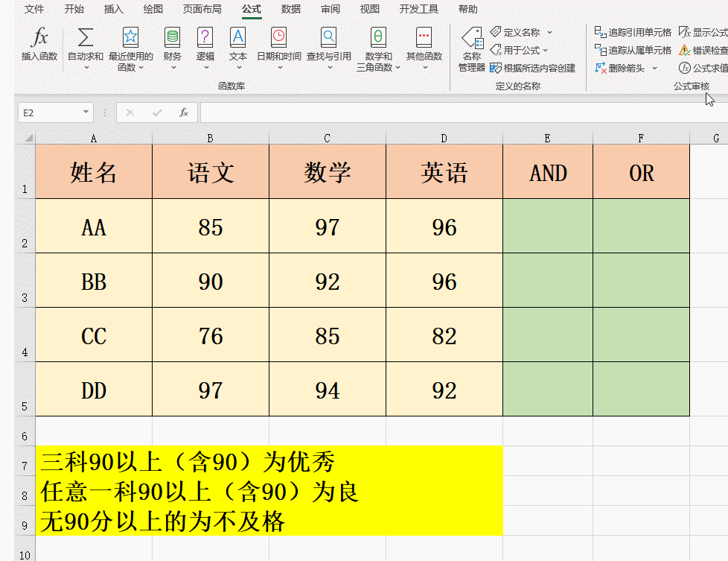
Task: Select column A header
Action: 94,138
